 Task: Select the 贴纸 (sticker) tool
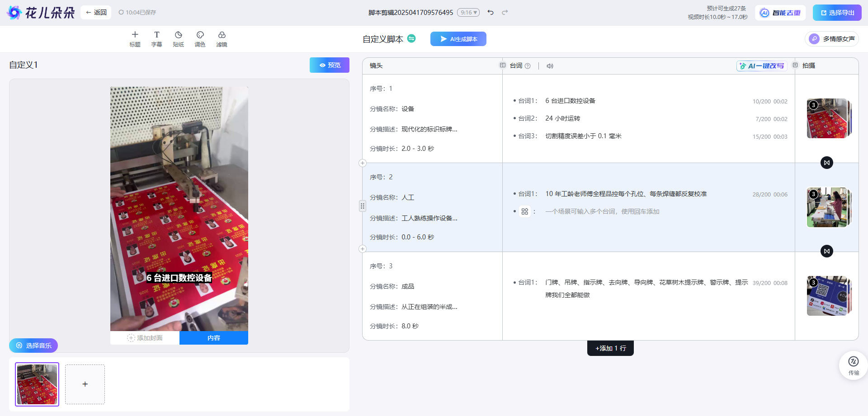pyautogui.click(x=178, y=38)
